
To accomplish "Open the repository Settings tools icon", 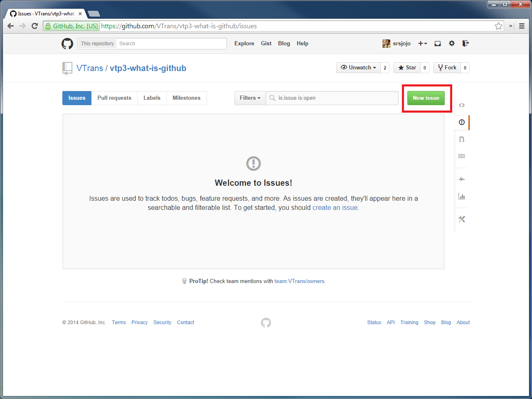I will click(462, 219).
